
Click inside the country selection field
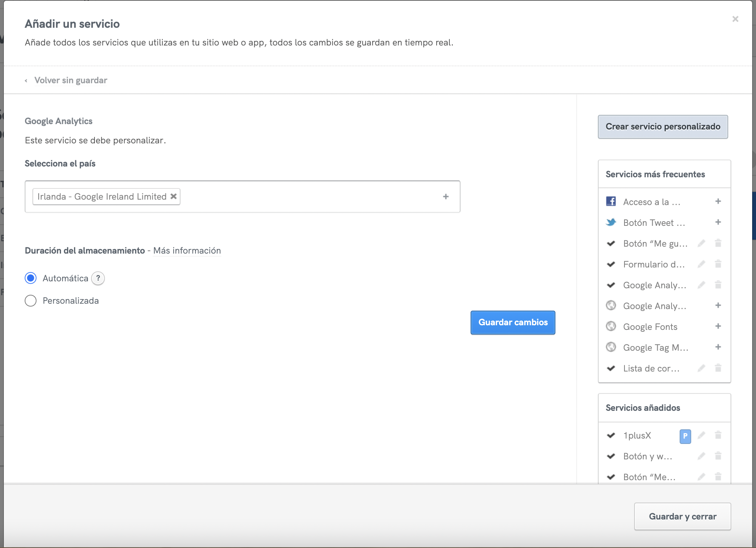tap(309, 197)
